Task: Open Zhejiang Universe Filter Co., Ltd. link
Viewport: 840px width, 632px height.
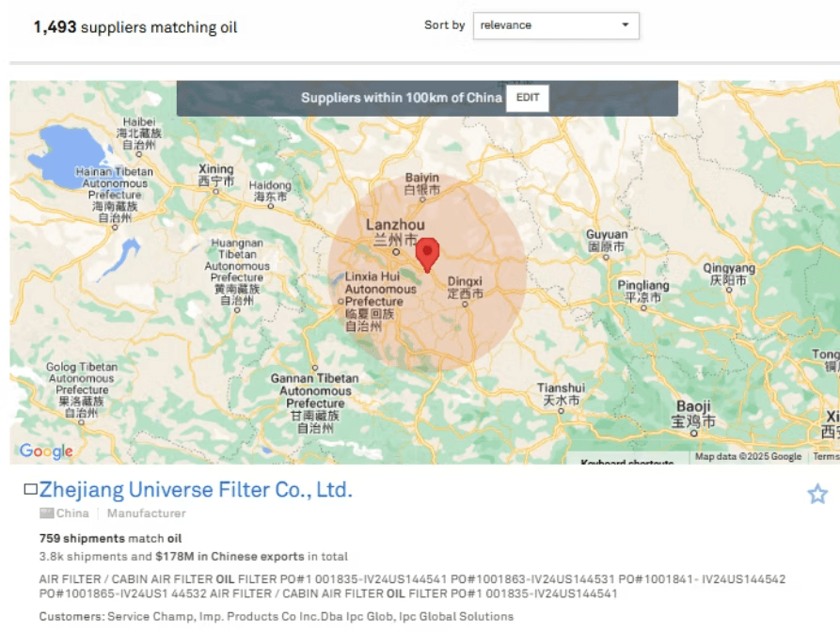Action: coord(196,490)
